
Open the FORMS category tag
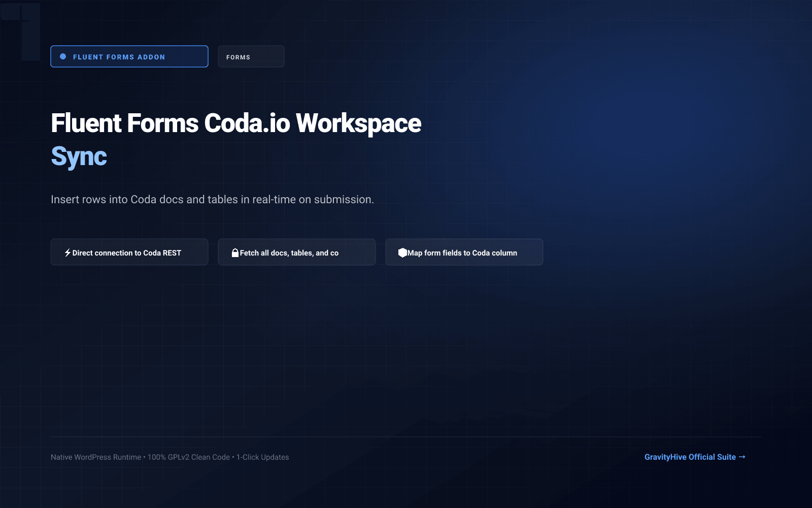click(251, 56)
